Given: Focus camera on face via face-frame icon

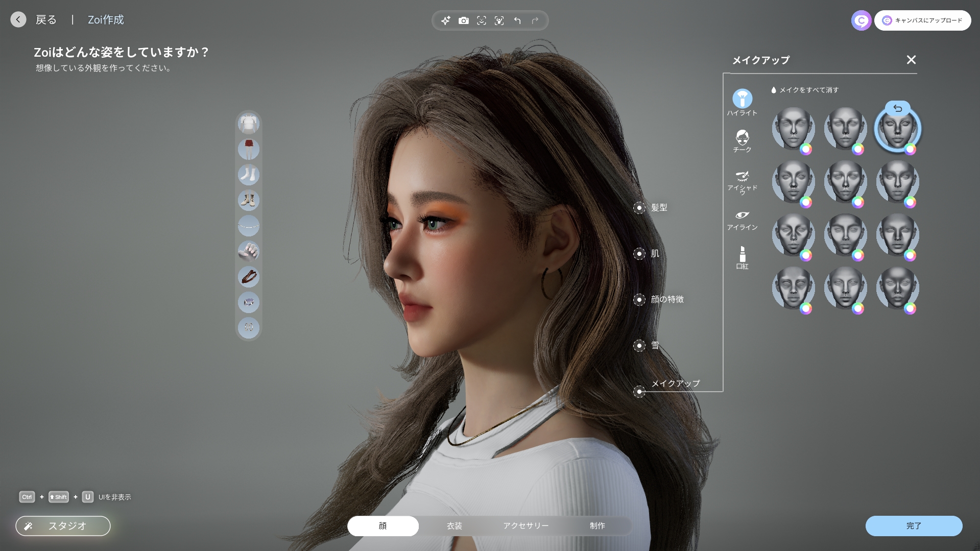Looking at the screenshot, I should point(481,20).
